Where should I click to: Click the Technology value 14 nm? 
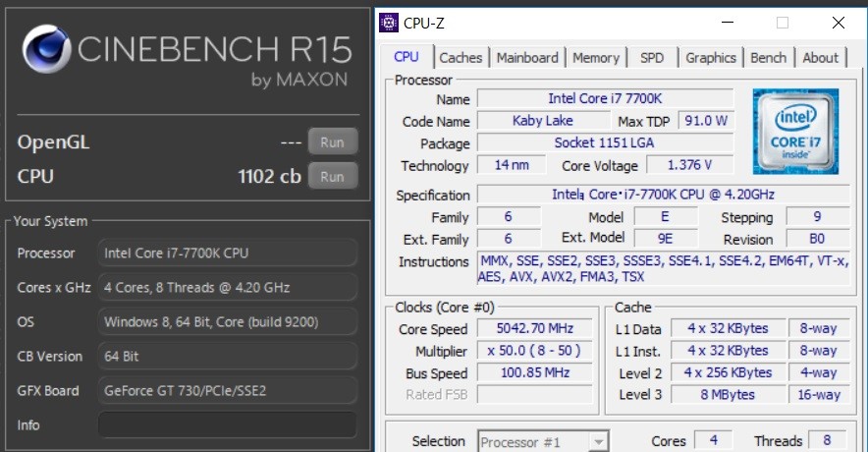click(x=512, y=165)
